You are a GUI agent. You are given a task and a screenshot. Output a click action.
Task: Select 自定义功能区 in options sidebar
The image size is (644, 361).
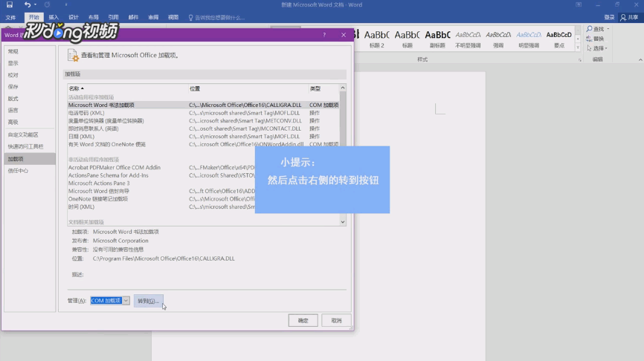(30, 134)
